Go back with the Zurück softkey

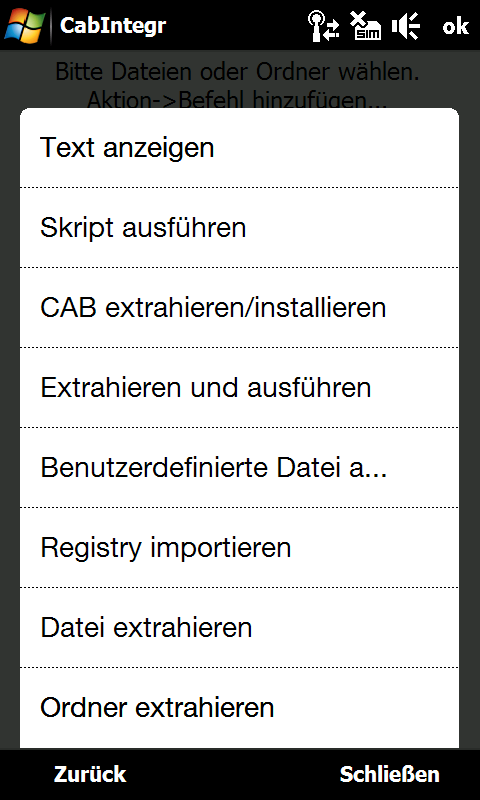point(90,774)
